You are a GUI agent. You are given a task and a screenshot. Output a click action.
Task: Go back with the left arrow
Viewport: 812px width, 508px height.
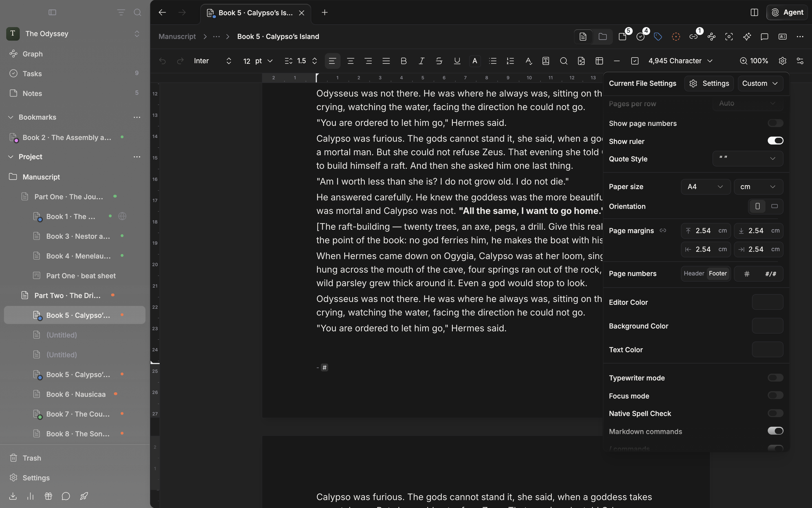162,12
